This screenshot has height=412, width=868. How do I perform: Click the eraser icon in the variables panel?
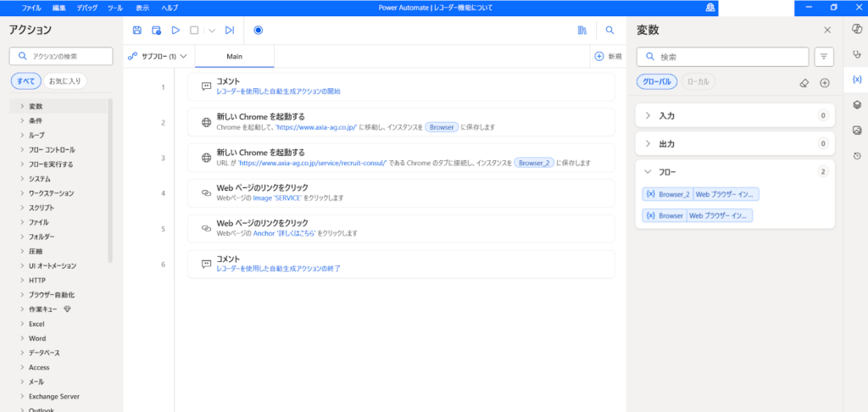click(x=804, y=82)
